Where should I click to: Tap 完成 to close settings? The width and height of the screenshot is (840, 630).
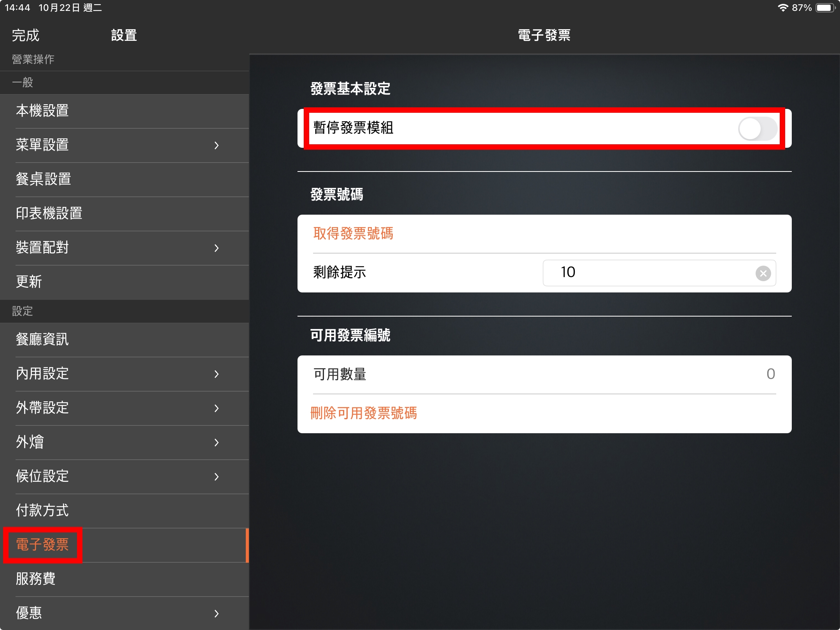click(25, 35)
